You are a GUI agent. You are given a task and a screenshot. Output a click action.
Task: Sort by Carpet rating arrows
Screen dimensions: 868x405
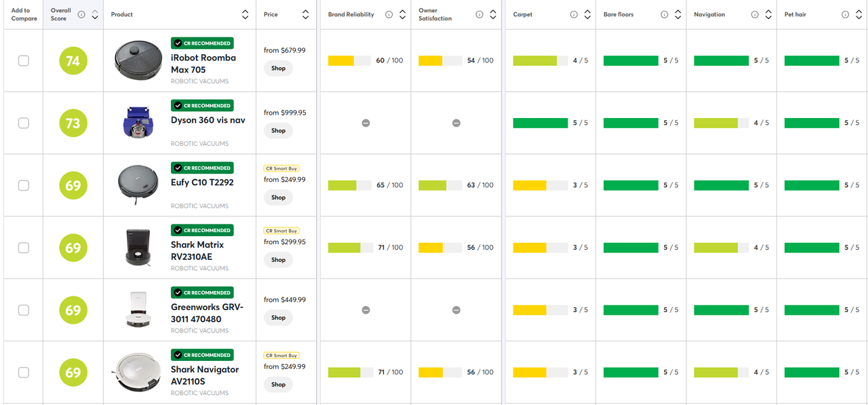(x=587, y=14)
